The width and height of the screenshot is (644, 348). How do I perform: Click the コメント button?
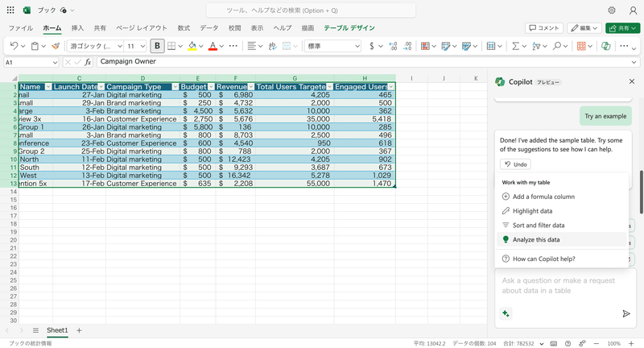544,28
